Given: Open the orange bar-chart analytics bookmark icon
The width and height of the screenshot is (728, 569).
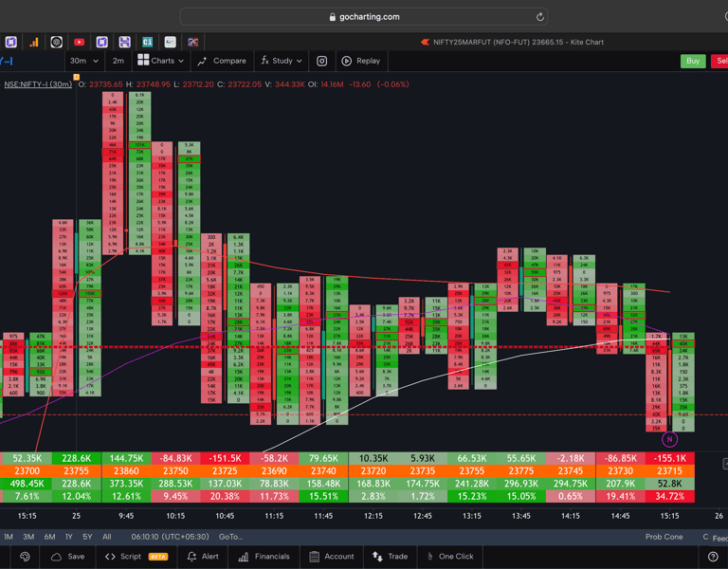Looking at the screenshot, I should (34, 43).
